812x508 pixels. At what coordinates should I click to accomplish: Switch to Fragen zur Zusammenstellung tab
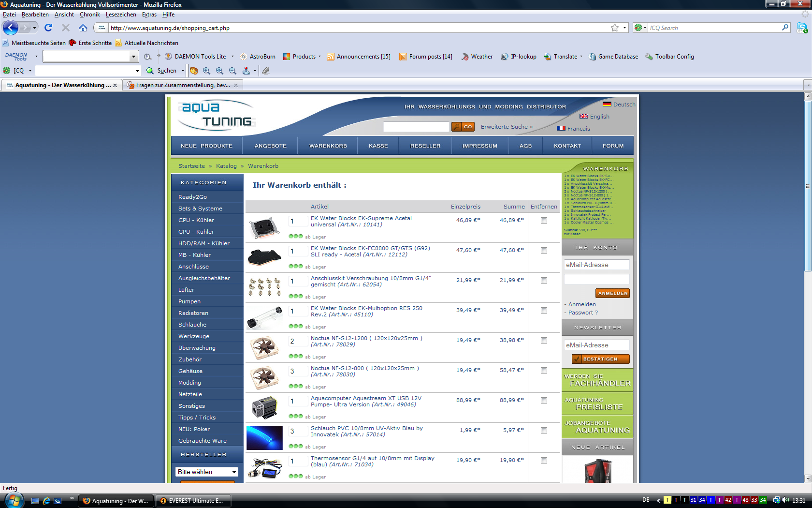pos(183,85)
